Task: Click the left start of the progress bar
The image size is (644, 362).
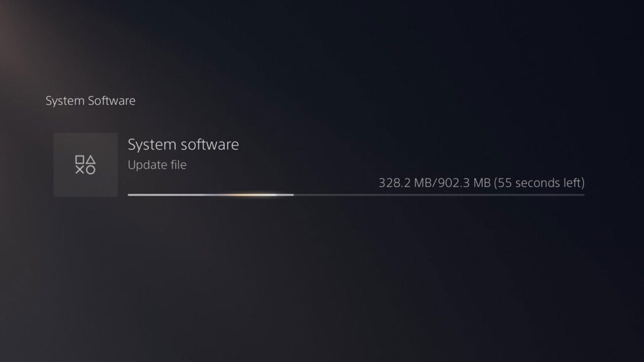Action: click(130, 195)
